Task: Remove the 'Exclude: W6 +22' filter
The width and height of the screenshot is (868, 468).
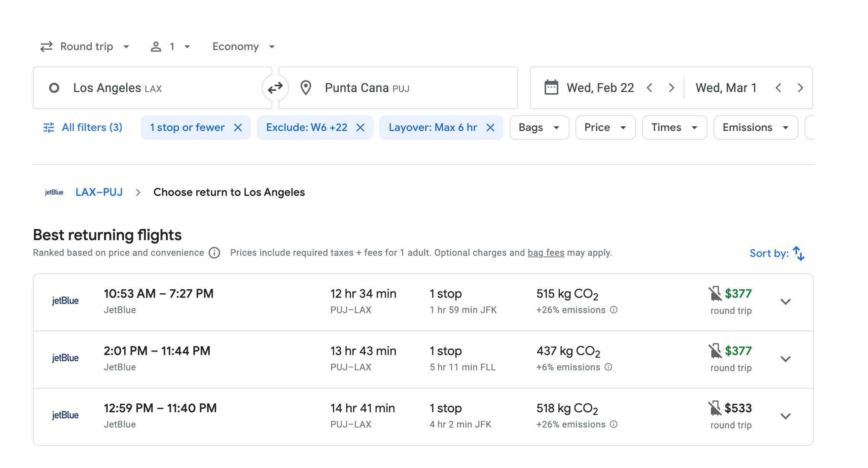Action: [360, 127]
